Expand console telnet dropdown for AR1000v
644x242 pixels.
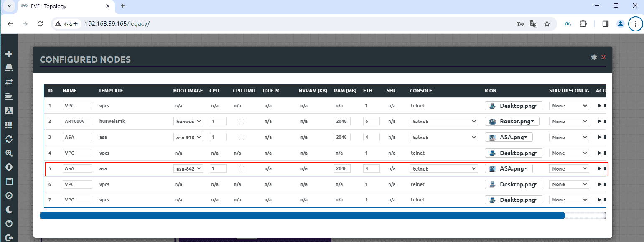point(444,122)
